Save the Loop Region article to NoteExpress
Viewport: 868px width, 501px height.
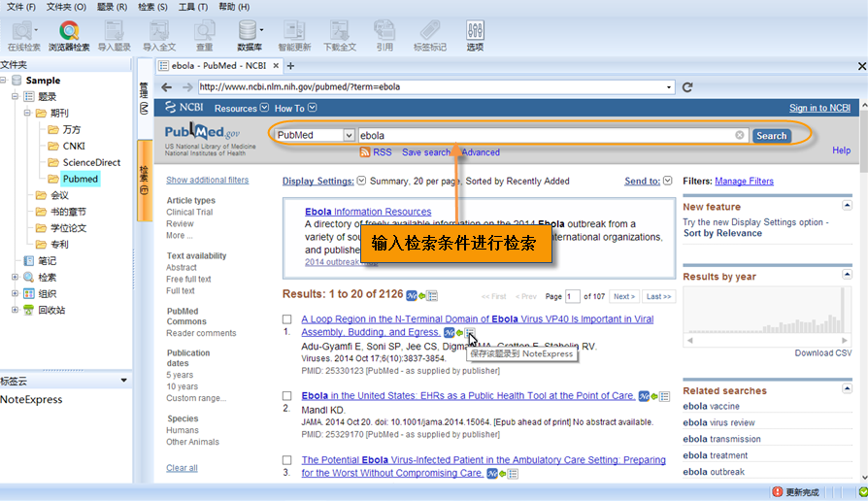[470, 332]
